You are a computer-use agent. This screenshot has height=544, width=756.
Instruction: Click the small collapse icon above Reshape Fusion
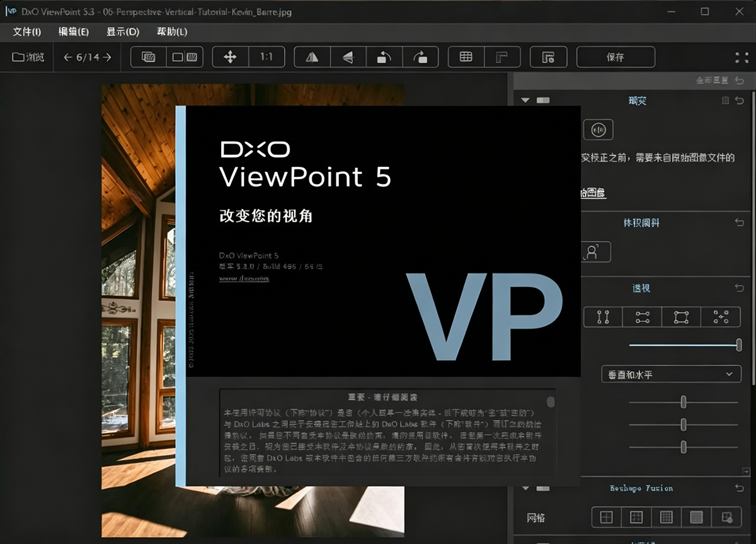746,471
